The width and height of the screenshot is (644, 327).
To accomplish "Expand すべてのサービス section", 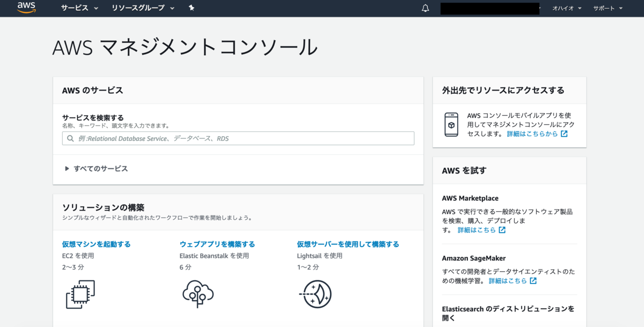I will point(96,168).
